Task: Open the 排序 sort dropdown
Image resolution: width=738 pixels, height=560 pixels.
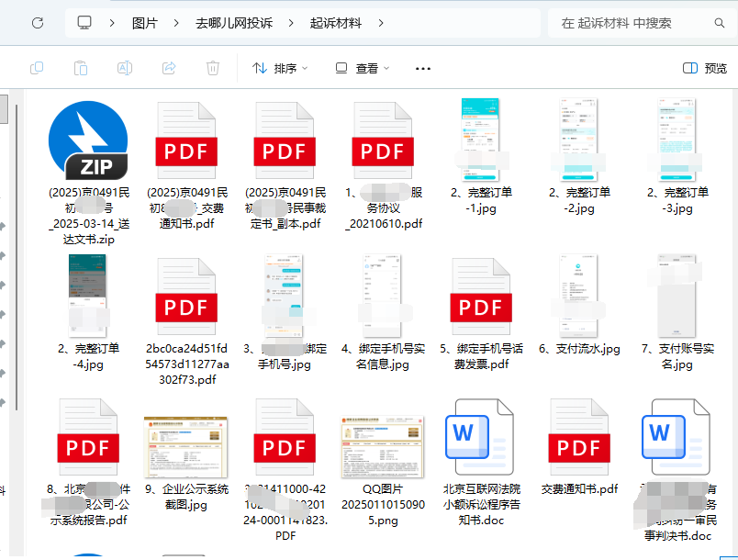Action: pos(280,68)
